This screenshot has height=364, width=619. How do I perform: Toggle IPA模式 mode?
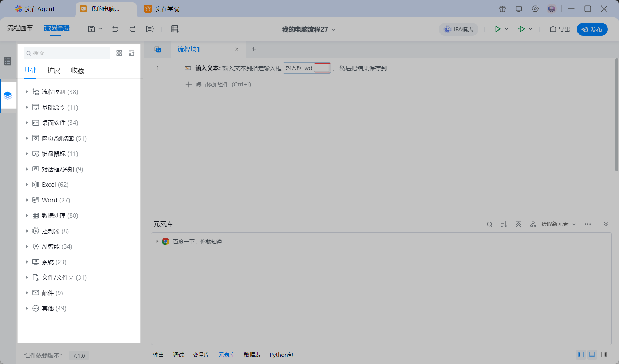click(x=458, y=29)
